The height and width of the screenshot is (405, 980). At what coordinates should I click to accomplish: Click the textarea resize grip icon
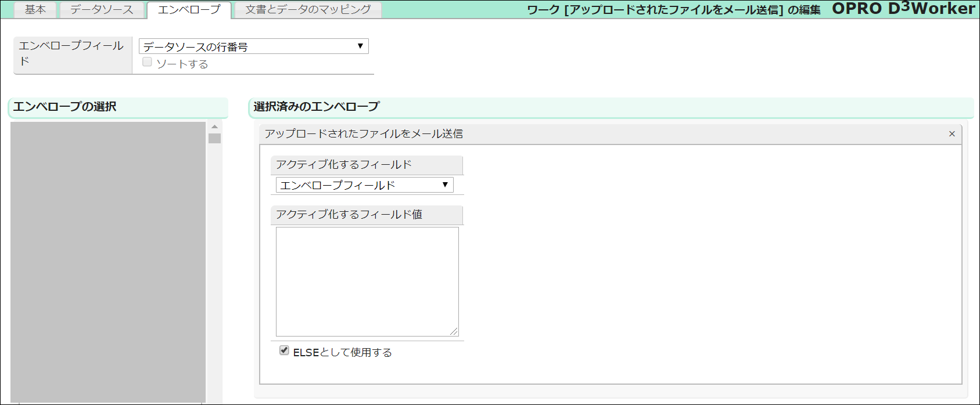click(x=454, y=331)
